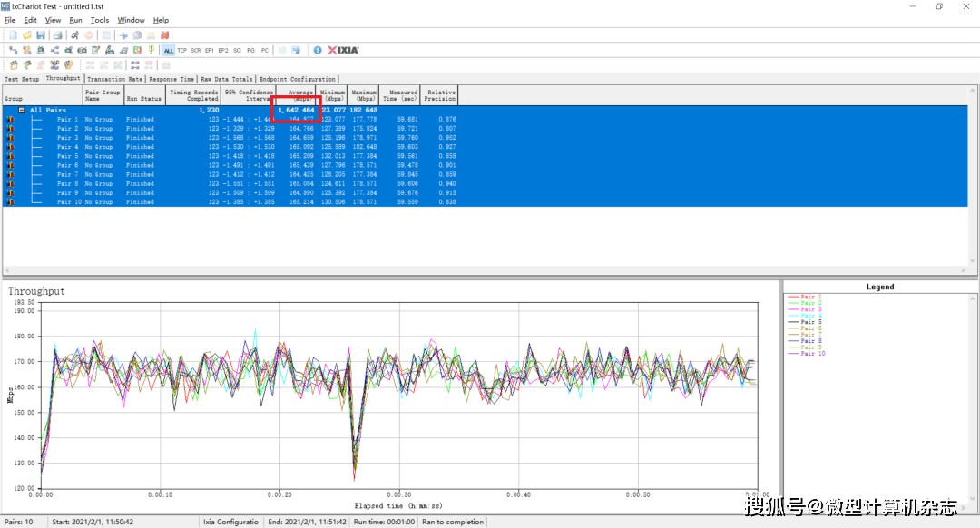Open a test using the folder icon

[27, 35]
